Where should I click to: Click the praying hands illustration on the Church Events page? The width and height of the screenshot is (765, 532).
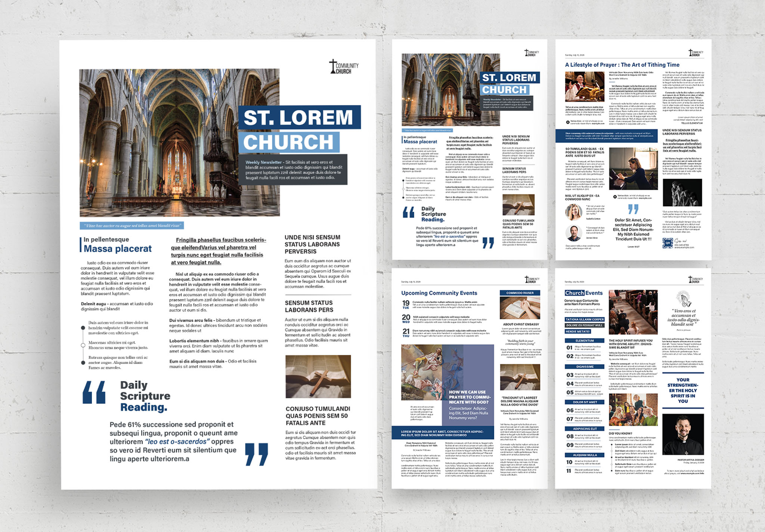coord(684,300)
